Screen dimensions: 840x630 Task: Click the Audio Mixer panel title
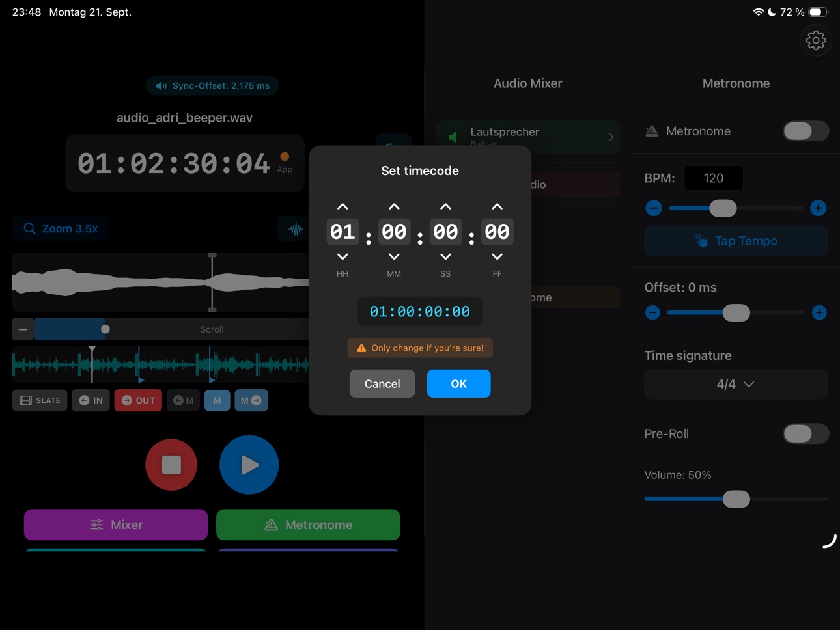(527, 83)
